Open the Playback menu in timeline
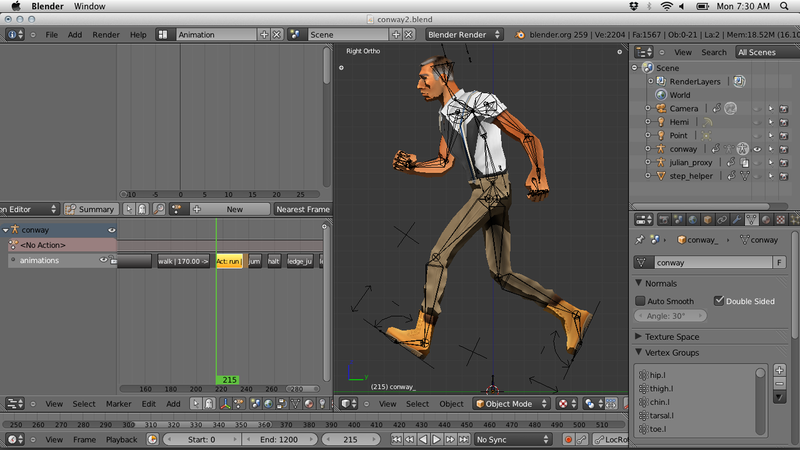This screenshot has height=450, width=800. click(121, 439)
